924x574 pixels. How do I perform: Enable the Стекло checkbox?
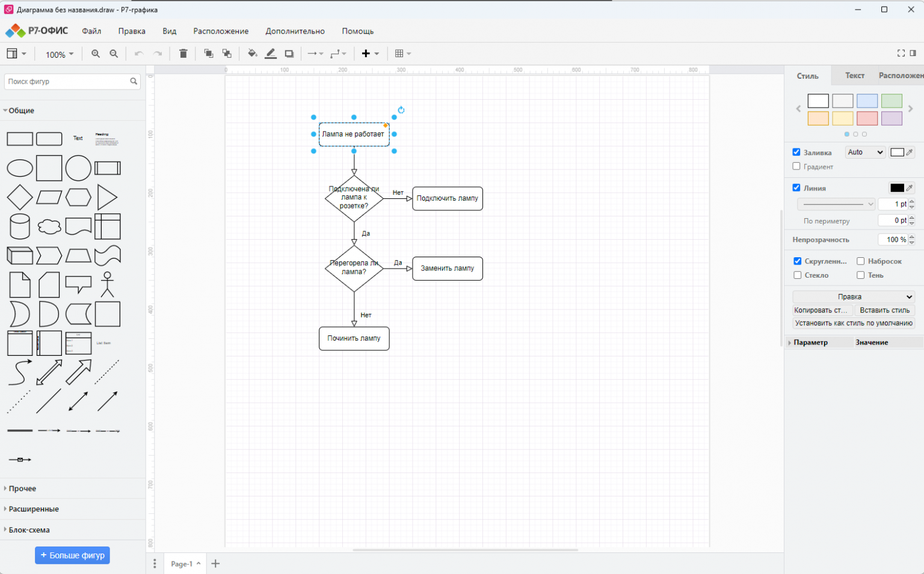[798, 275]
